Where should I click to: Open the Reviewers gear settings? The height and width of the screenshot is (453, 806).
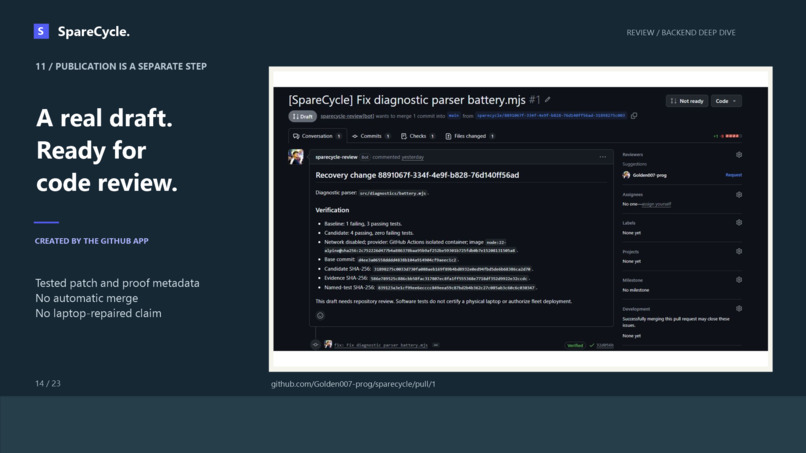(739, 155)
